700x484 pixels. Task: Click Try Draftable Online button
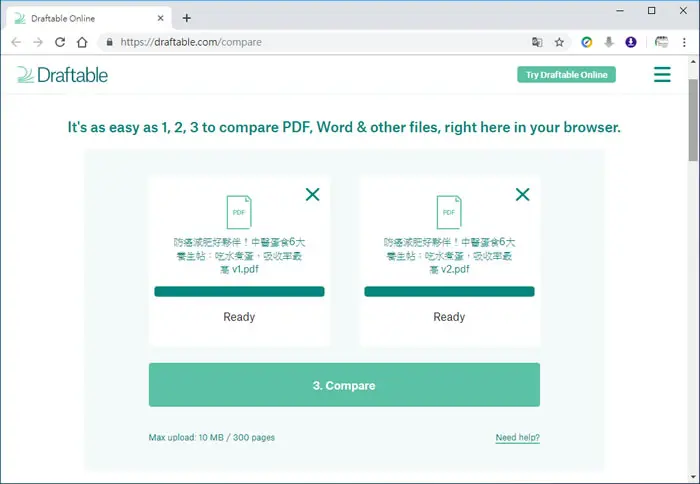pyautogui.click(x=567, y=75)
